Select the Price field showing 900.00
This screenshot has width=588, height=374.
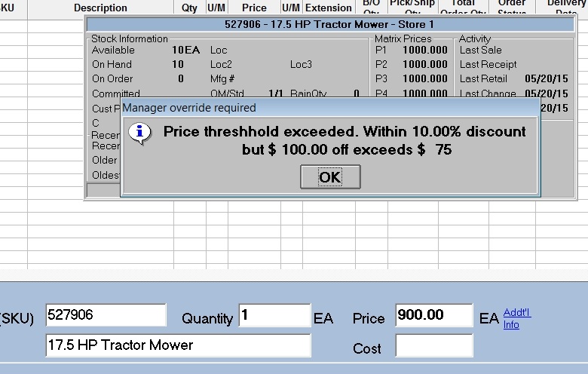point(433,315)
